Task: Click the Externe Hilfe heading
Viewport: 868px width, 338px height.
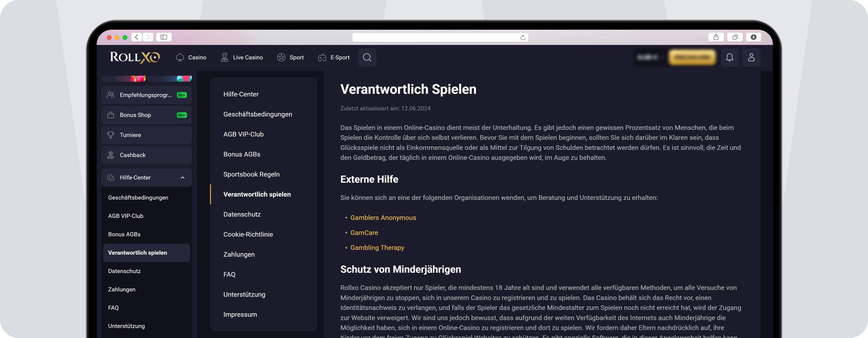Action: coord(369,179)
